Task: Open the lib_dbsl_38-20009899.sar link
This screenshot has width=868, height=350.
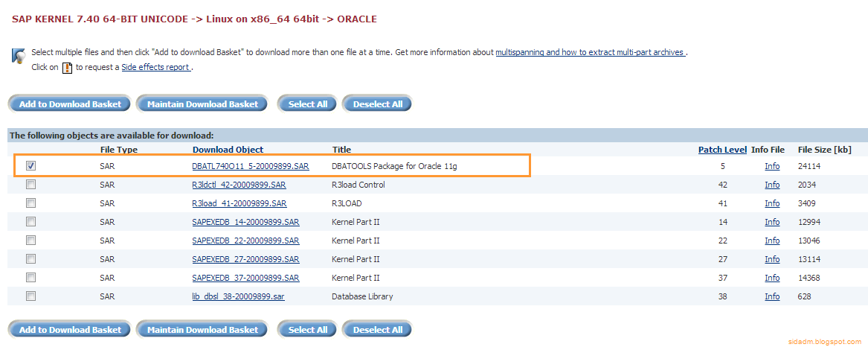Action: [238, 296]
